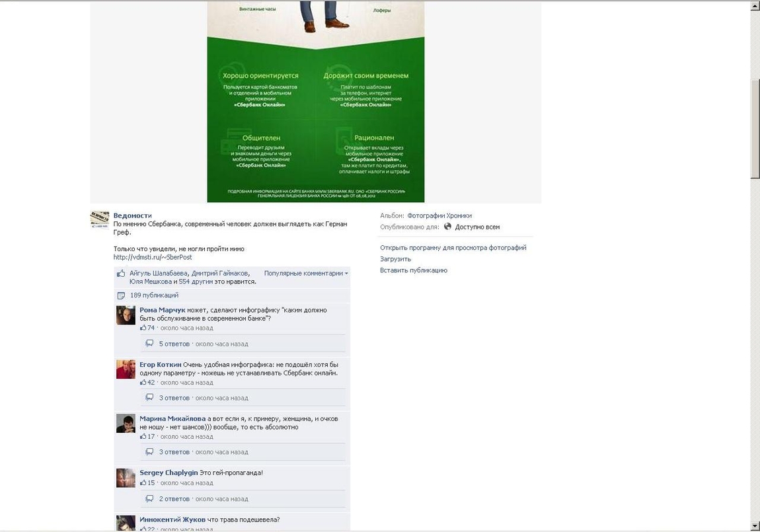Click reply icon under Егор Коткин's comment

(150, 397)
